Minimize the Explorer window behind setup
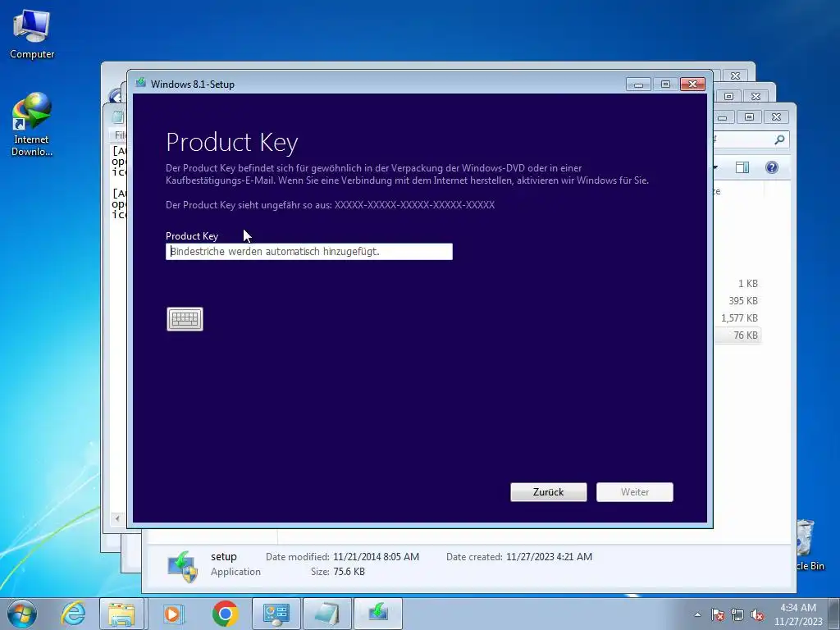 point(723,116)
